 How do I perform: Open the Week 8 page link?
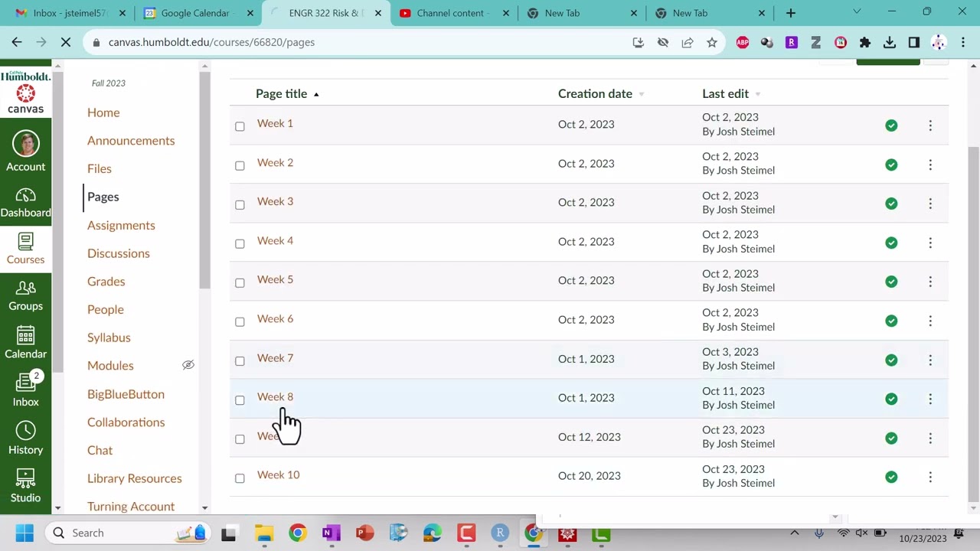[275, 396]
